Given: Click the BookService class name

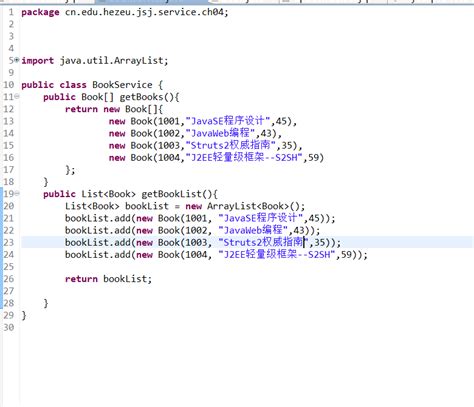Looking at the screenshot, I should click(x=122, y=85).
